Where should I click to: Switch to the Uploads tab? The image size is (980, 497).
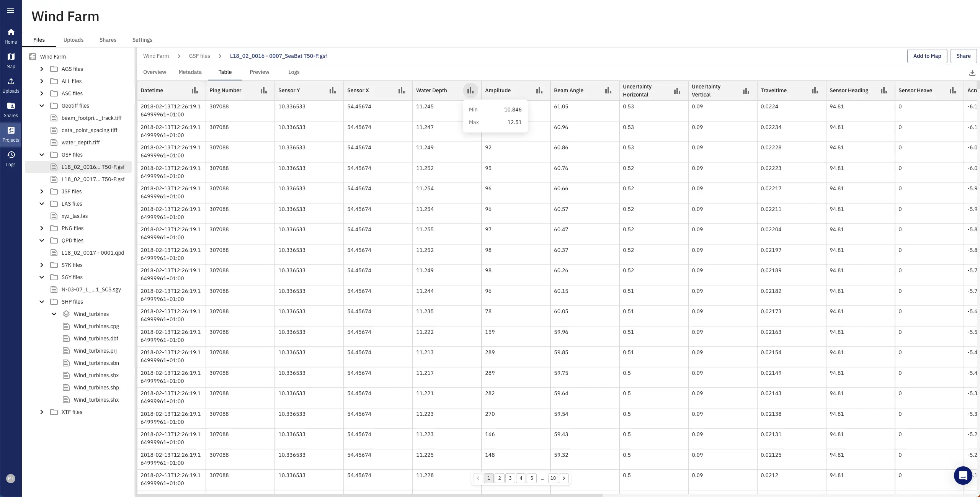(x=73, y=40)
